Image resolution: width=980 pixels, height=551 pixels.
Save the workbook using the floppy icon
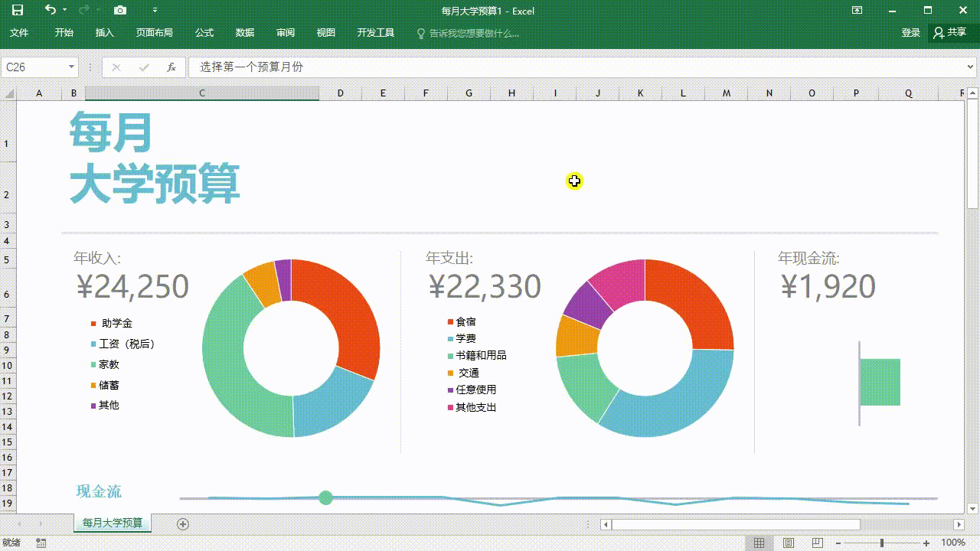[x=17, y=10]
